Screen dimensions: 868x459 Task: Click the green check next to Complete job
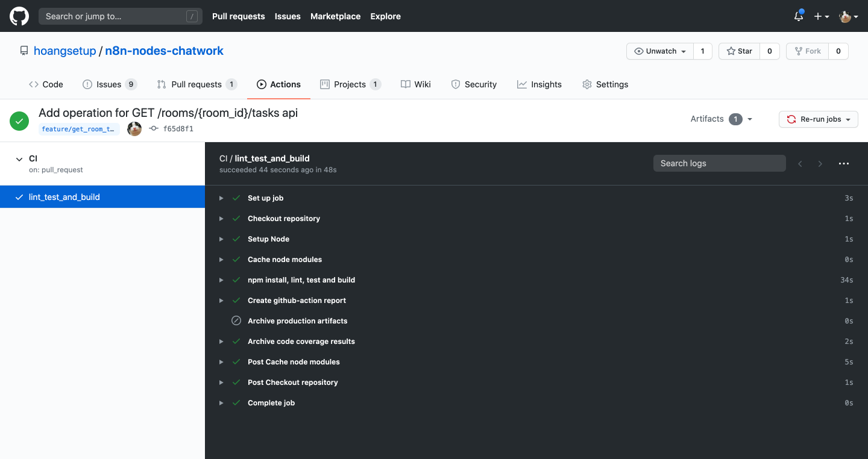click(236, 403)
